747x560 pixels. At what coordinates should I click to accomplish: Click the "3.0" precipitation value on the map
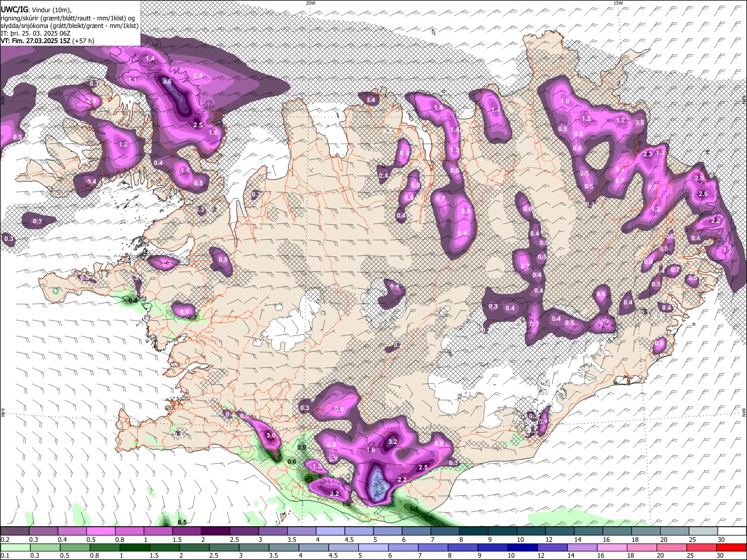pyautogui.click(x=270, y=436)
